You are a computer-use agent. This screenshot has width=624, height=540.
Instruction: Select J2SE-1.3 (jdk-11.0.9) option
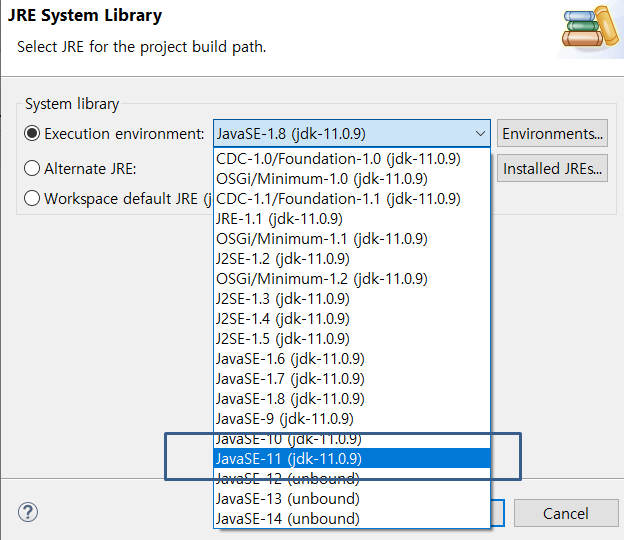(x=352, y=298)
